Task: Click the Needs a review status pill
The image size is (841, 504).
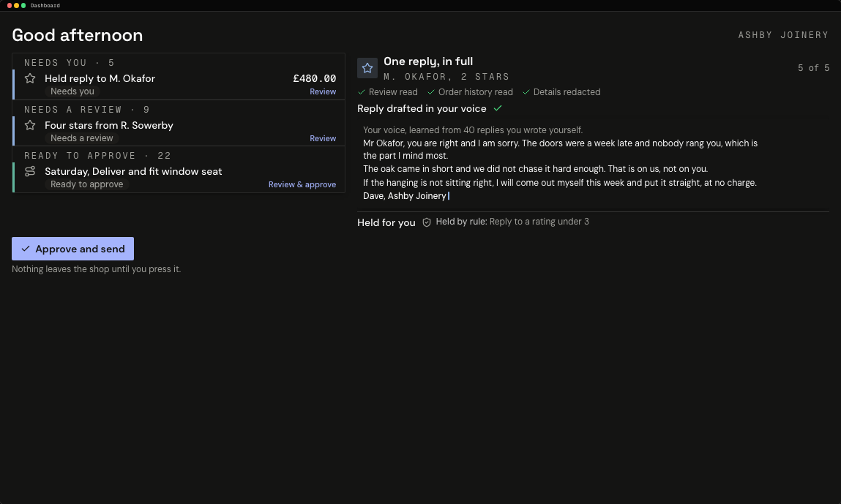Action: [x=81, y=138]
